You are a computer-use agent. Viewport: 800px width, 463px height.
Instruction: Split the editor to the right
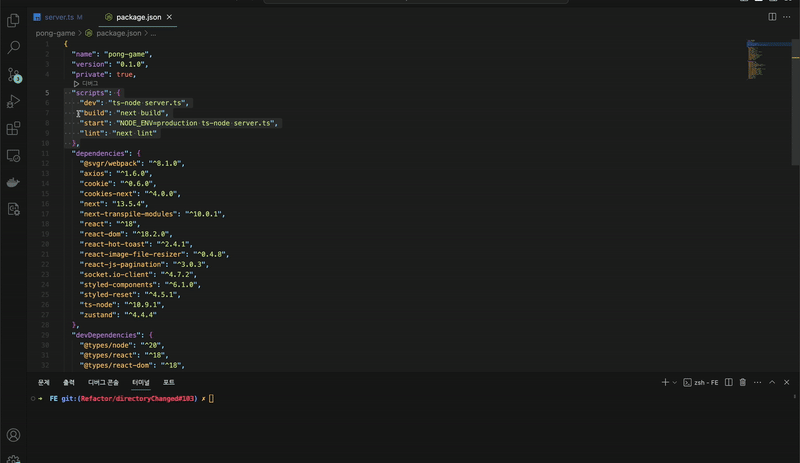(772, 17)
